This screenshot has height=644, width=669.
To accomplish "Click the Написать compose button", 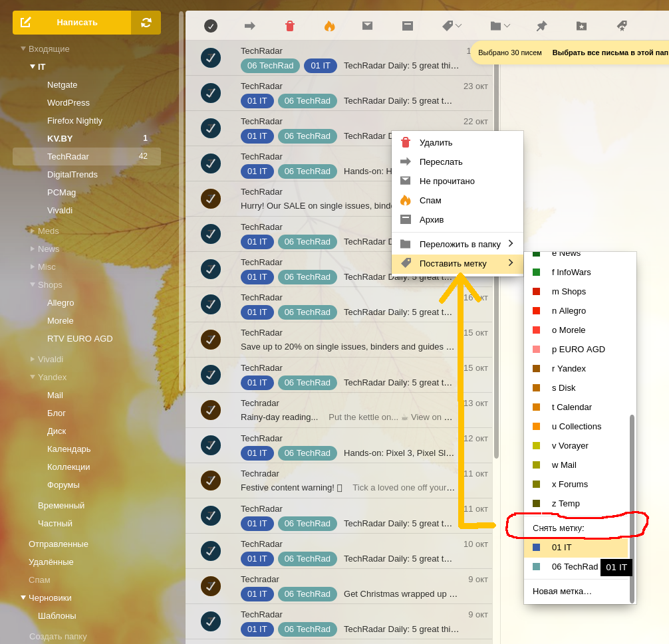I will (72, 23).
